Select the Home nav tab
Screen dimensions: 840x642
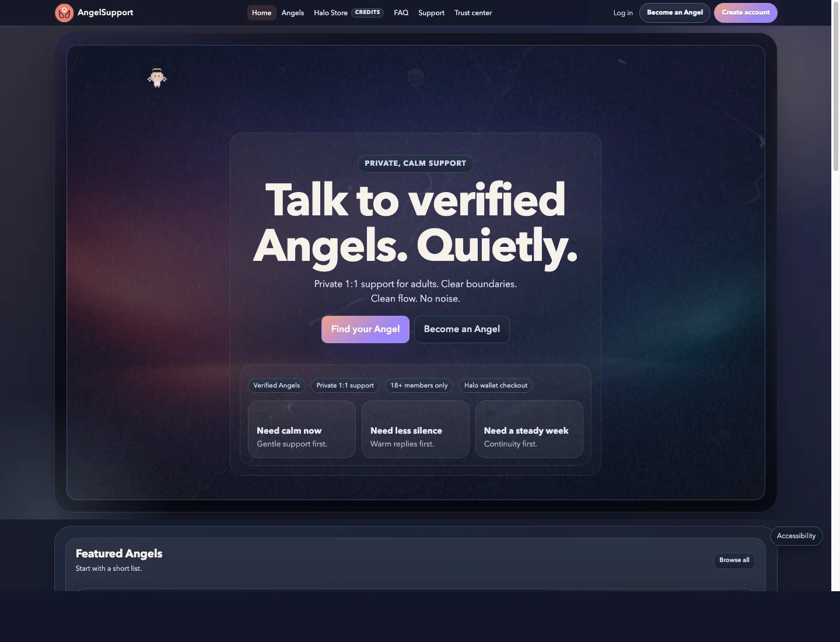click(261, 13)
